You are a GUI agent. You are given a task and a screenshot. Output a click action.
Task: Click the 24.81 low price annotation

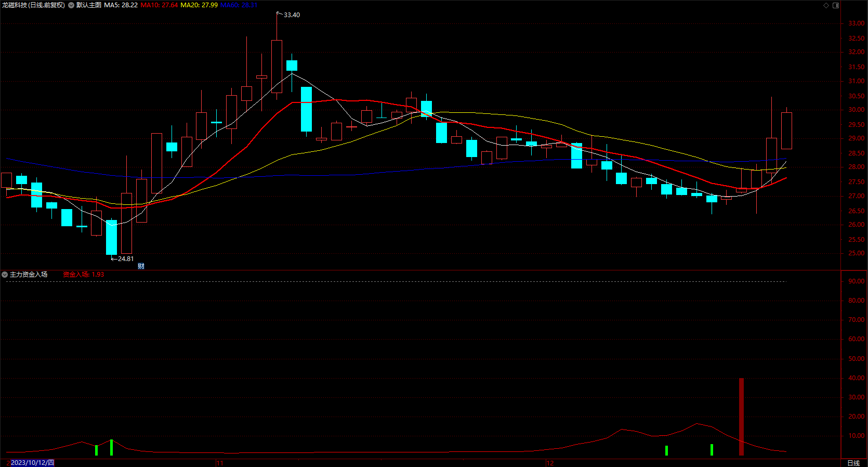[x=125, y=259]
